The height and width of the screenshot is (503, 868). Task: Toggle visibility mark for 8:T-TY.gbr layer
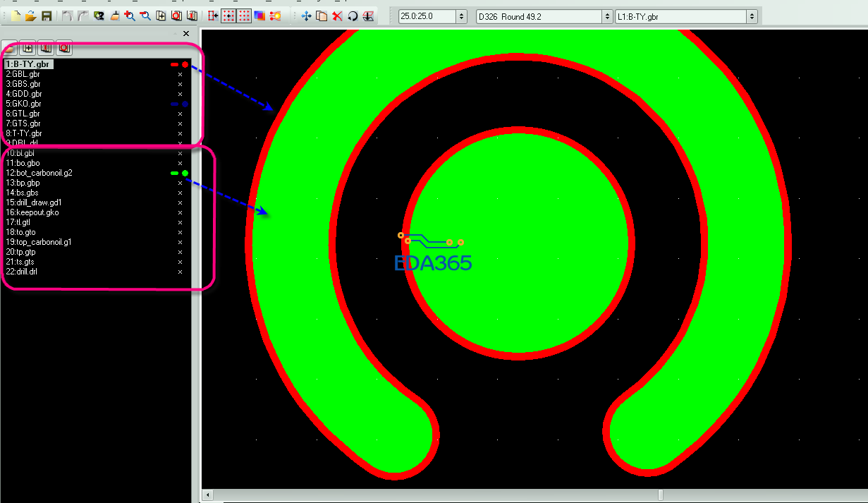pos(180,133)
